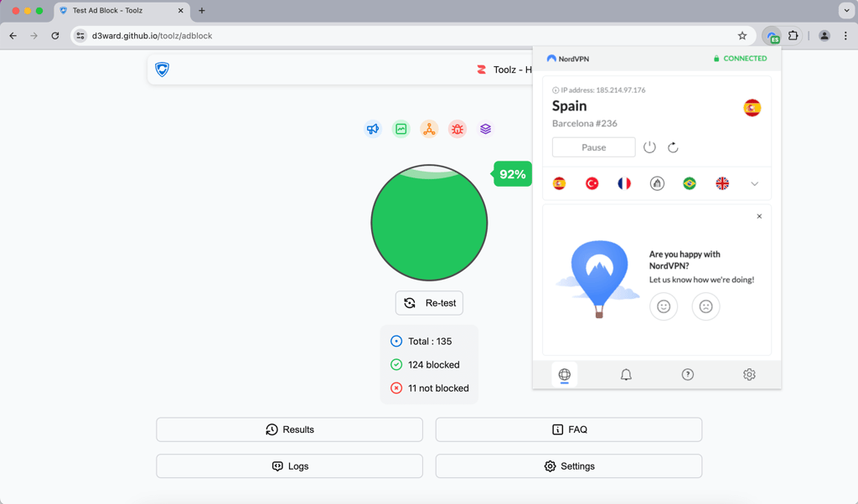Open the Chrome extensions puzzle icon
The image size is (858, 504).
coord(793,36)
